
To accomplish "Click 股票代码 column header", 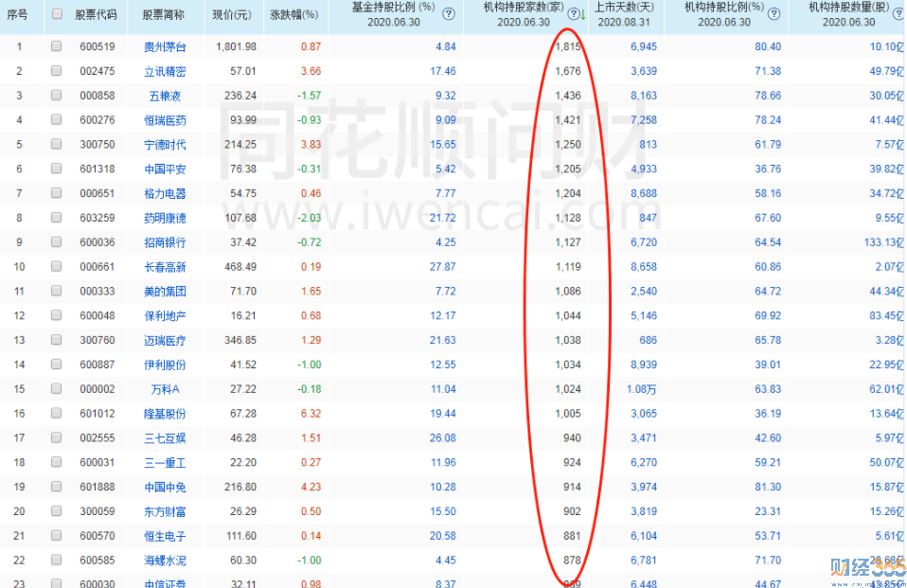I will (96, 15).
